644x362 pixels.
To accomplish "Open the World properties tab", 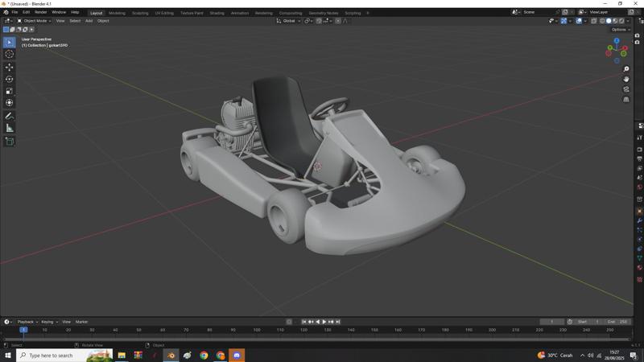I will coord(639,187).
